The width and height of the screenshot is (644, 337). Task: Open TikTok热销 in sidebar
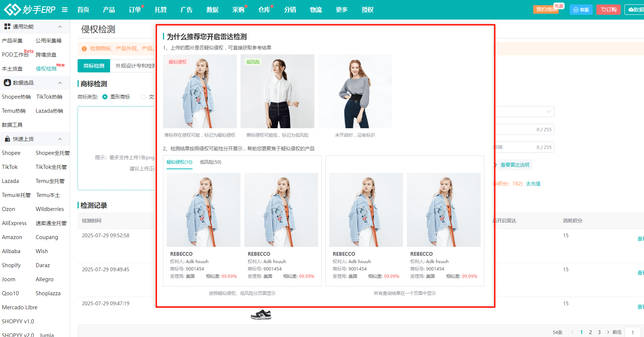50,97
